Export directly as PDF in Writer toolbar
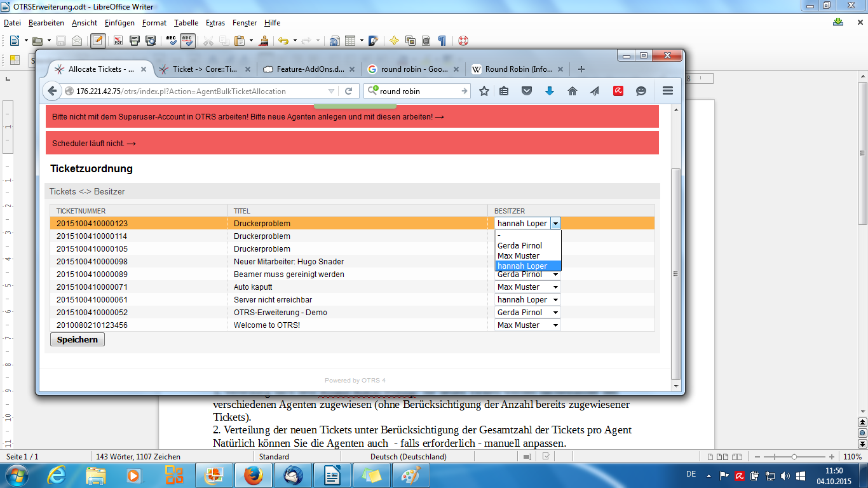The image size is (868, 488). click(118, 41)
